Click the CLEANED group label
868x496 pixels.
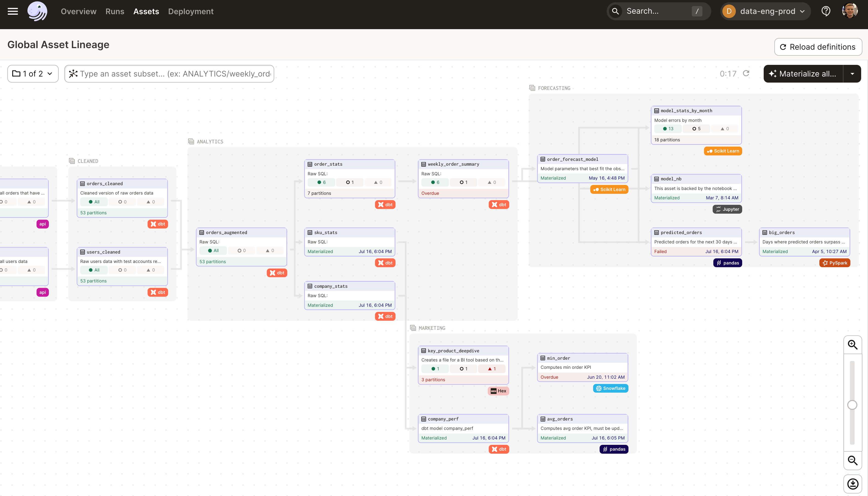tap(88, 161)
